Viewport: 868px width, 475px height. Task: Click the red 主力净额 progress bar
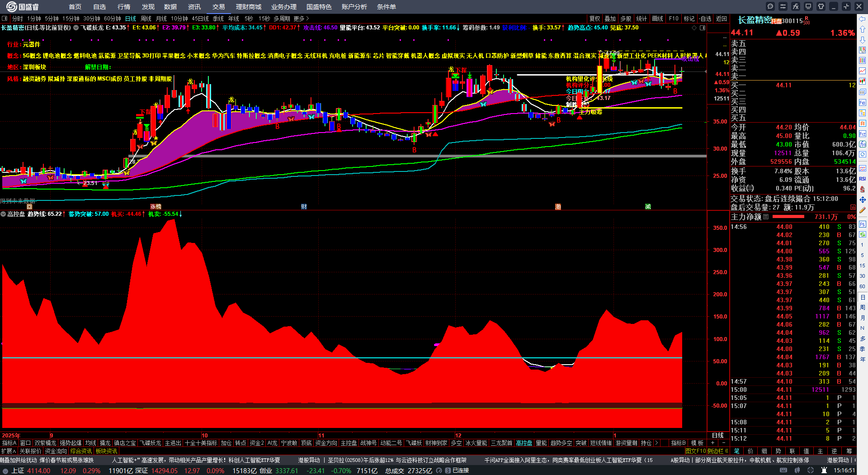(788, 217)
